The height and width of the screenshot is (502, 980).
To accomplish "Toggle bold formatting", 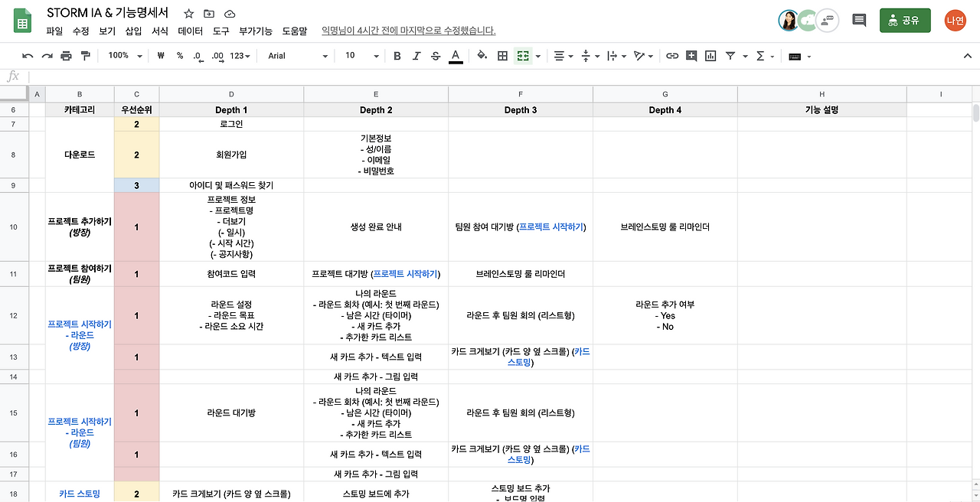I will coord(397,56).
